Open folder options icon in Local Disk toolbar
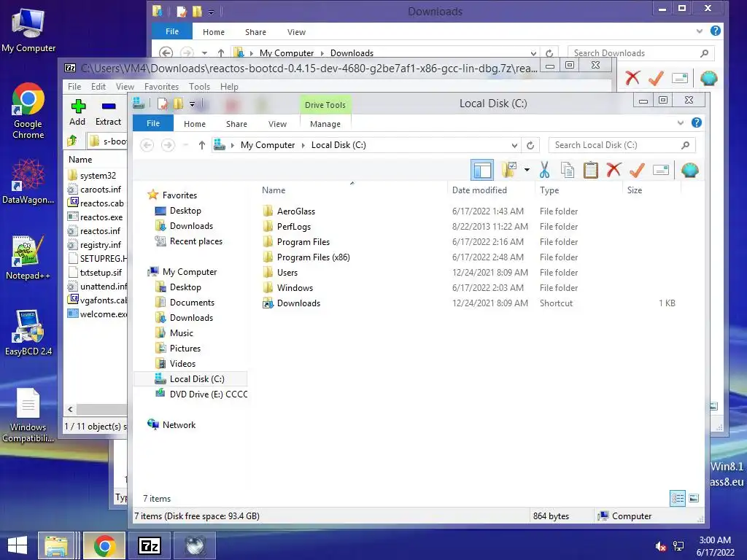This screenshot has height=560, width=747. (x=508, y=169)
